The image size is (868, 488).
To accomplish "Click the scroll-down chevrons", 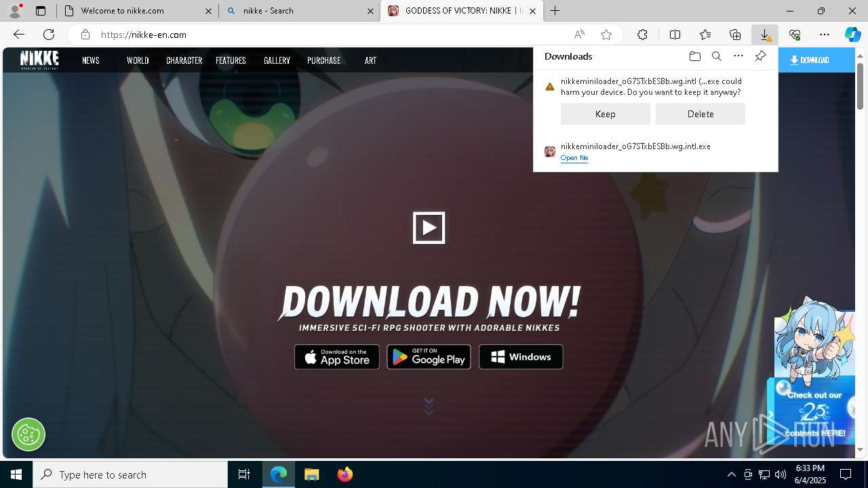I will point(429,406).
